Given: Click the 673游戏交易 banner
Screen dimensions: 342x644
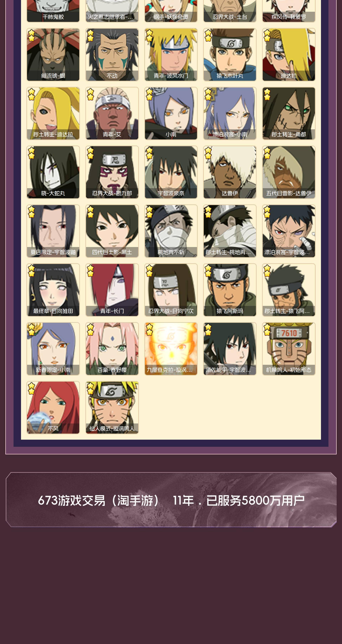Looking at the screenshot, I should click(x=171, y=500).
